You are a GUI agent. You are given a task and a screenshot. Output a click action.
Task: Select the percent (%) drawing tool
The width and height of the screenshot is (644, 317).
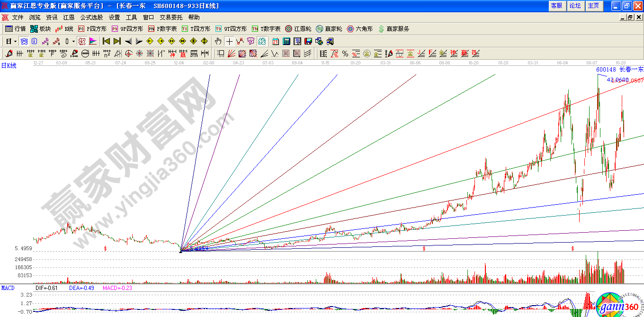345,54
